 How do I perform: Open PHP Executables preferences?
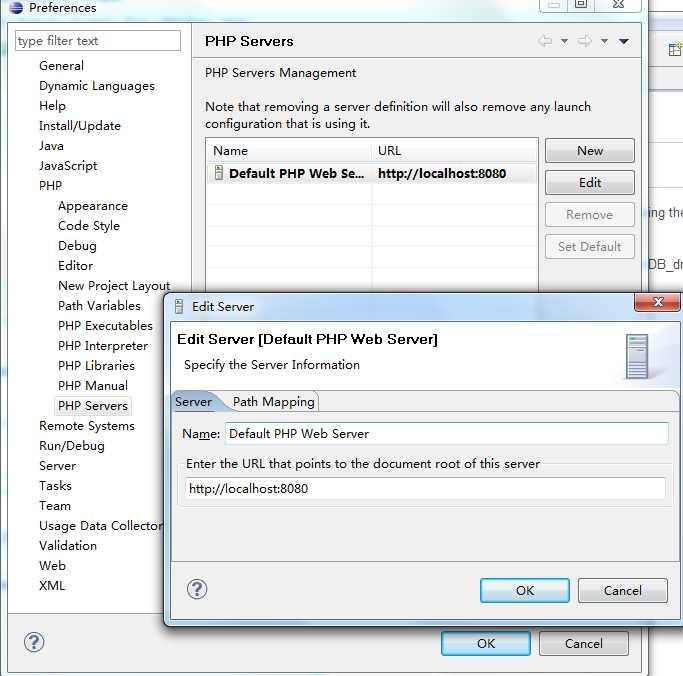[105, 326]
